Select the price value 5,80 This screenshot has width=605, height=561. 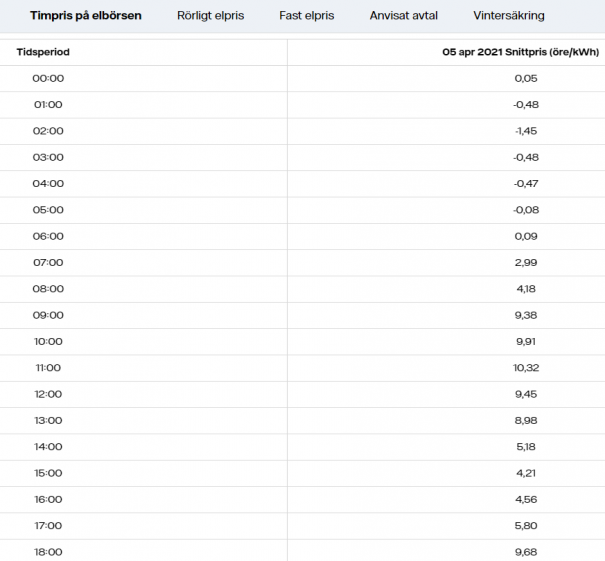click(525, 526)
